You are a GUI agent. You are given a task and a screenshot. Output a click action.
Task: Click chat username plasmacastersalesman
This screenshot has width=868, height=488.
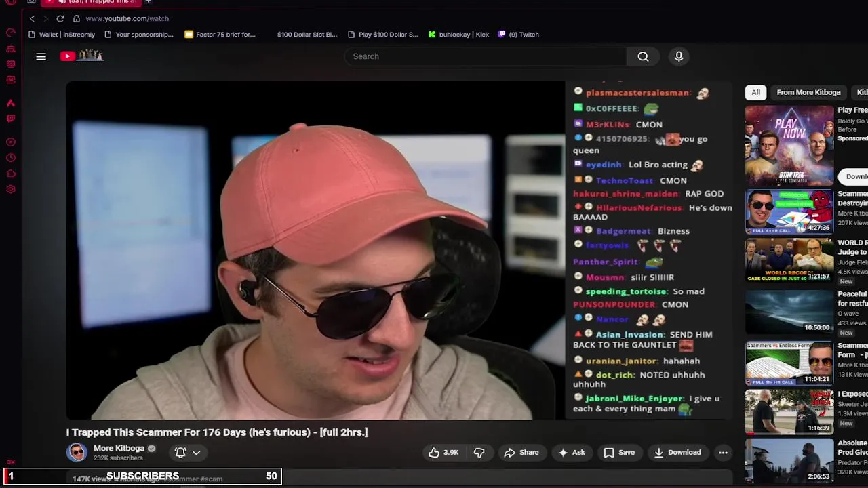click(x=637, y=92)
